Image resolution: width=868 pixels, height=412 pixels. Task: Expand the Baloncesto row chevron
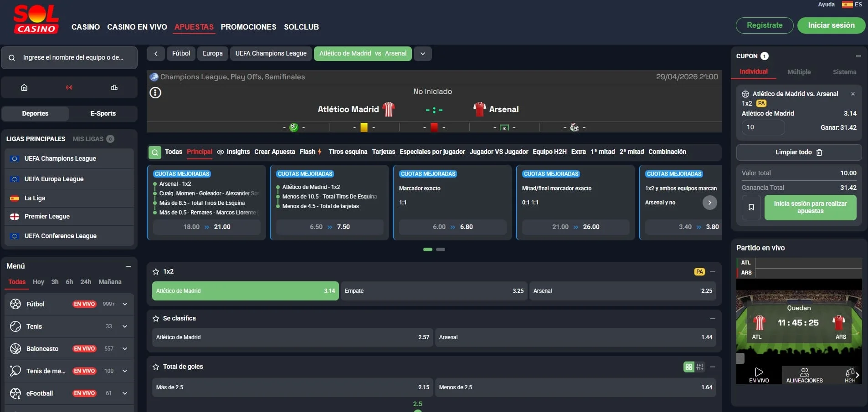pyautogui.click(x=125, y=349)
